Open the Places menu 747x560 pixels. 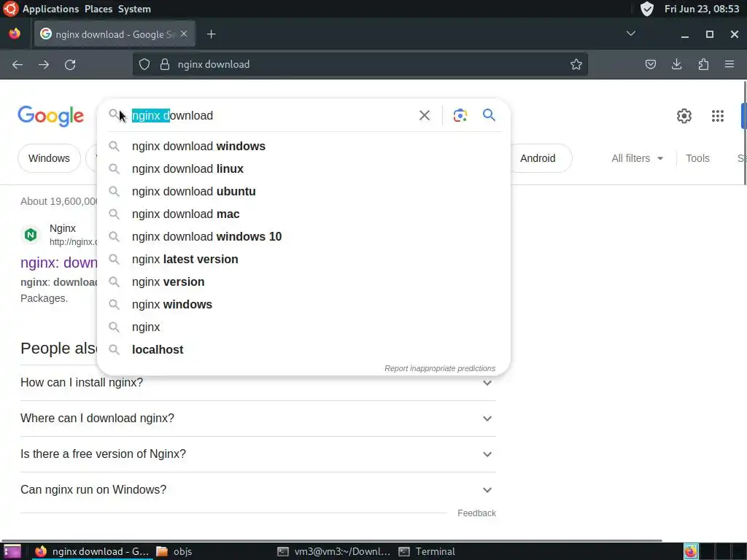98,9
